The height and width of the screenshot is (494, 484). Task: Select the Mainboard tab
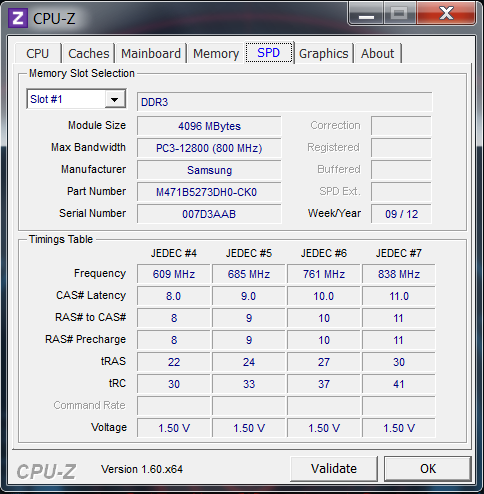151,53
